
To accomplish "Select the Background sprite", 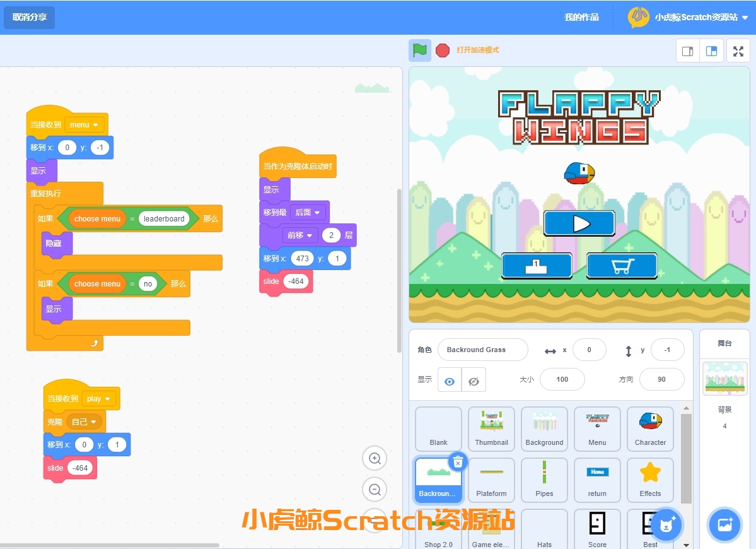I will tap(544, 428).
